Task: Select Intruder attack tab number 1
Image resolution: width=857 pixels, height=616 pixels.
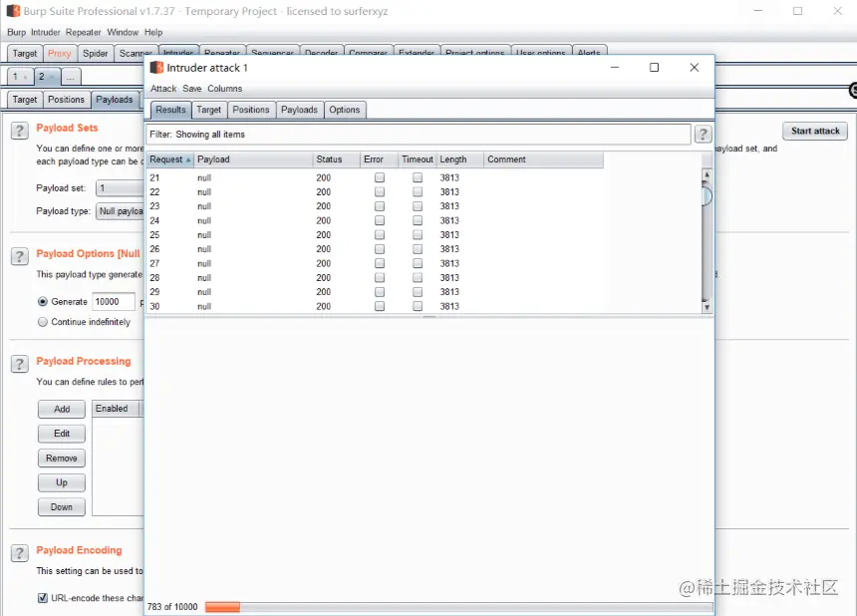Action: click(x=20, y=77)
